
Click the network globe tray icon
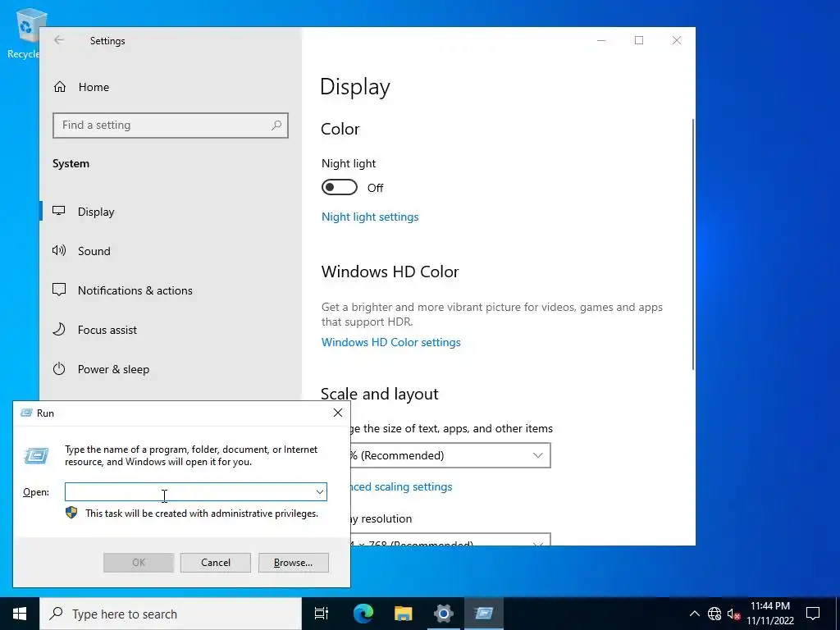[x=714, y=614]
